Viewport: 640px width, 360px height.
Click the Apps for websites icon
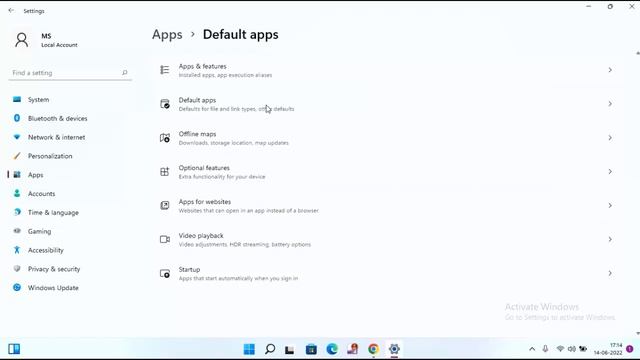(164, 205)
